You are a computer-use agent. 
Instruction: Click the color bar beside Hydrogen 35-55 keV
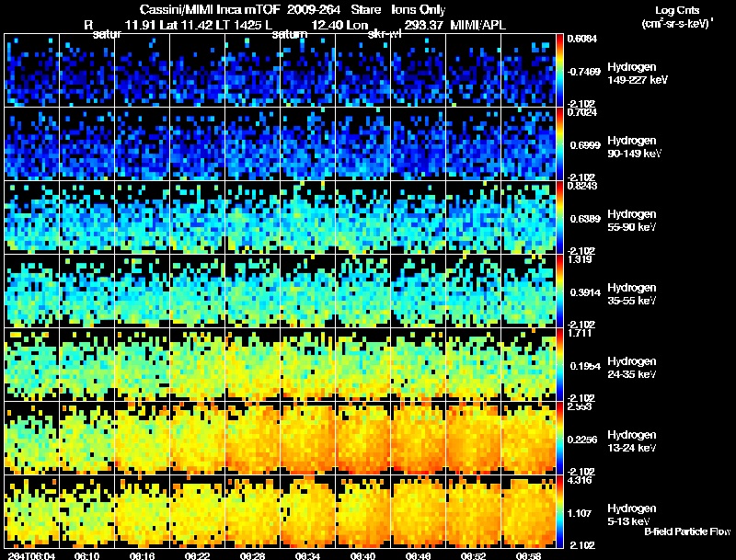coord(559,291)
